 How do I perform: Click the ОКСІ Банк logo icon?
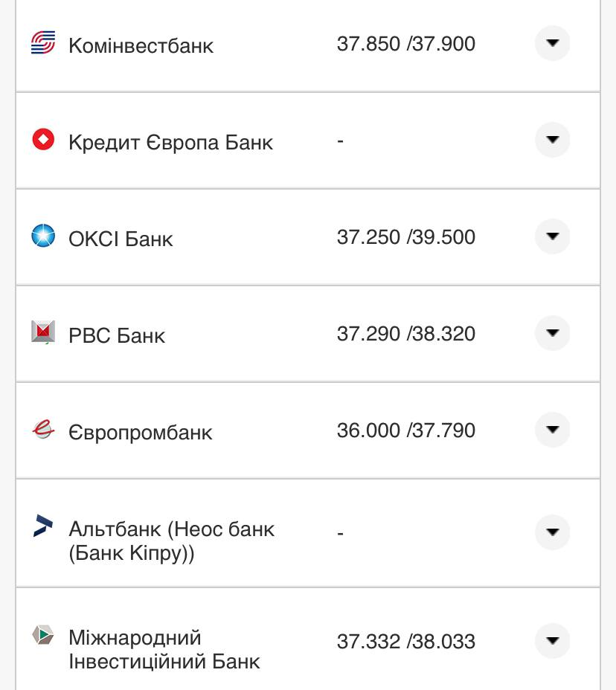point(43,236)
